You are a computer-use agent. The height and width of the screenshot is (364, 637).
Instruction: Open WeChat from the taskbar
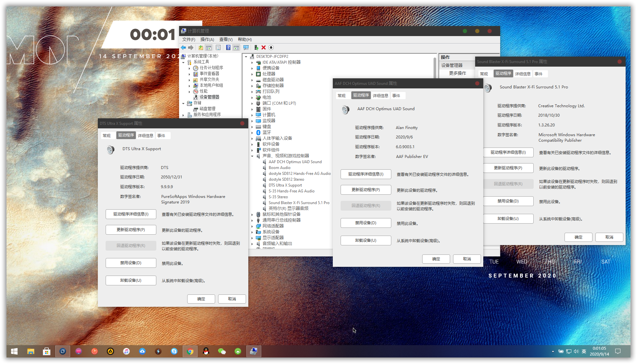(x=222, y=351)
